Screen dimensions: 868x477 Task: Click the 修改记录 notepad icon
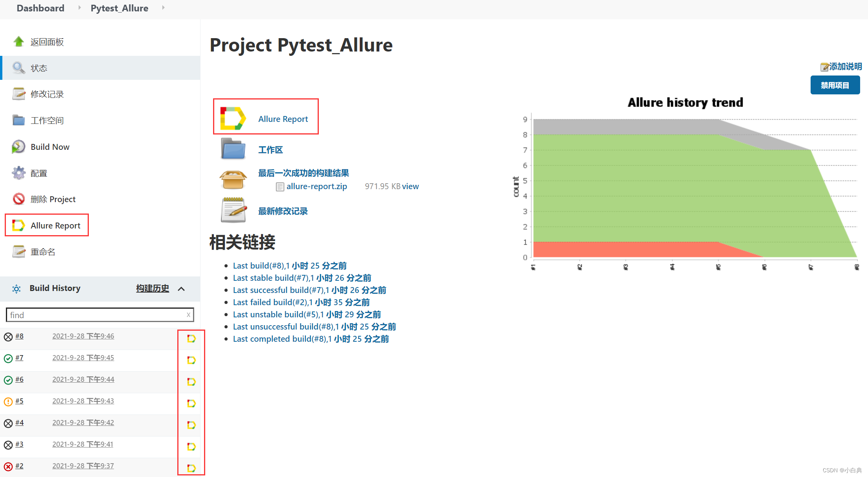pyautogui.click(x=18, y=94)
